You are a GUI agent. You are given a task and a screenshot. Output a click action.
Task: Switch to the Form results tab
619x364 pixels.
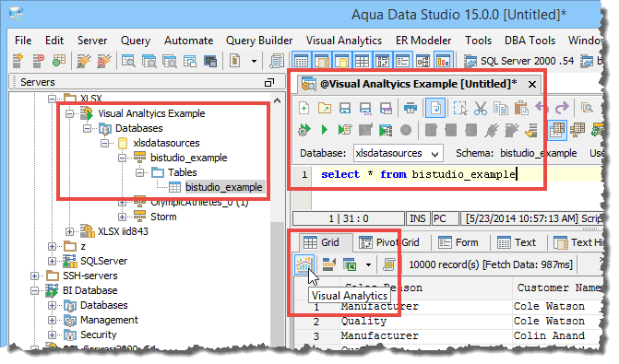[x=458, y=242]
